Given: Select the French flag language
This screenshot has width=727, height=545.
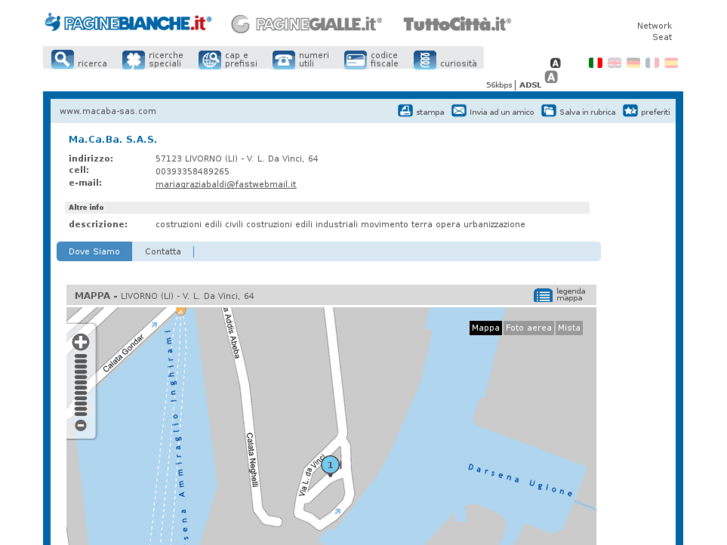Looking at the screenshot, I should coord(652,63).
